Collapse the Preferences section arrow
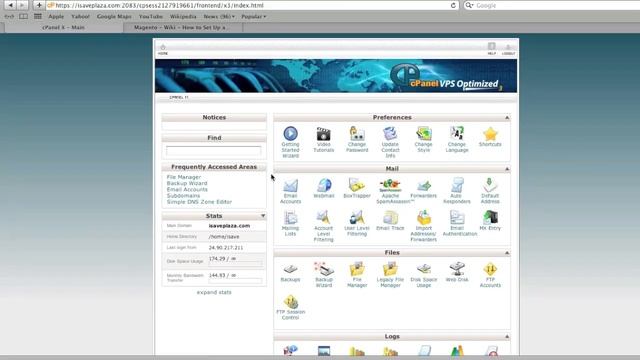This screenshot has height=360, width=640. click(x=507, y=118)
